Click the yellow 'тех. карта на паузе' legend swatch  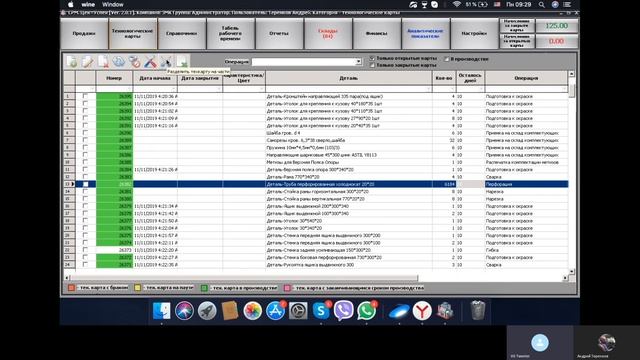138,288
